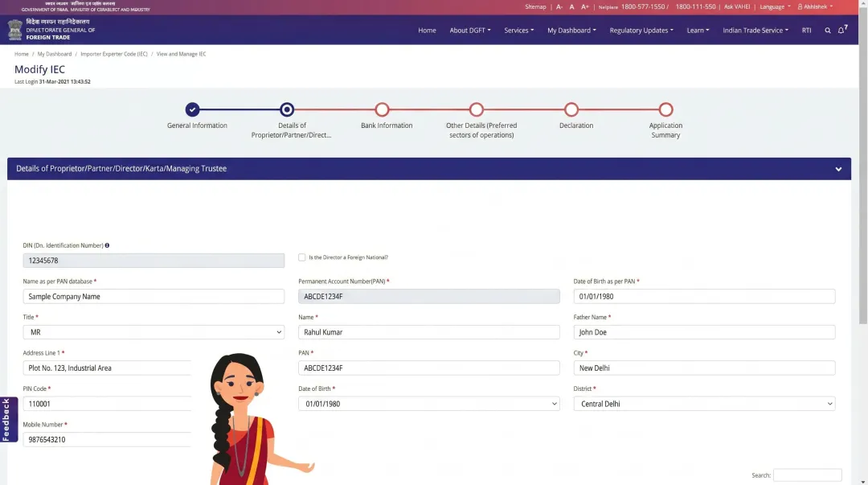Click My Dashboard in the breadcrumb
Viewport: 868px width, 485px height.
[55, 55]
